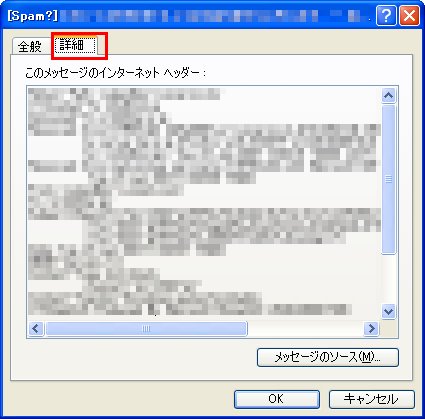
Task: Click the このメッセージのインターネット ヘッダー label
Action: (x=115, y=72)
